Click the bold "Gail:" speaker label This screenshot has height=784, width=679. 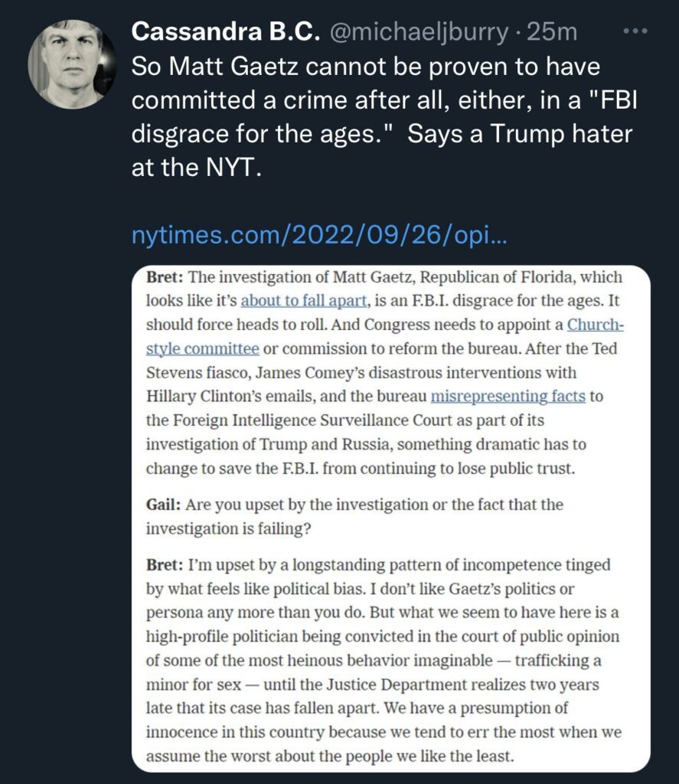coord(165,505)
